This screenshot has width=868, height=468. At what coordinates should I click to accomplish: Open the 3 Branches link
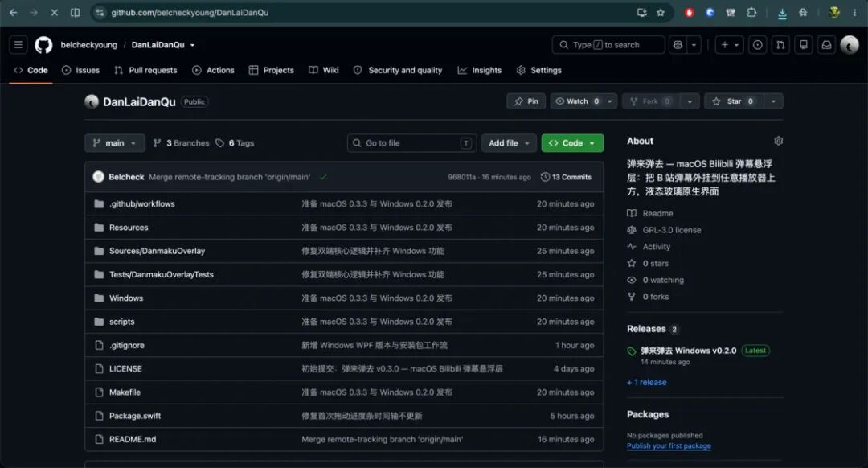[182, 143]
